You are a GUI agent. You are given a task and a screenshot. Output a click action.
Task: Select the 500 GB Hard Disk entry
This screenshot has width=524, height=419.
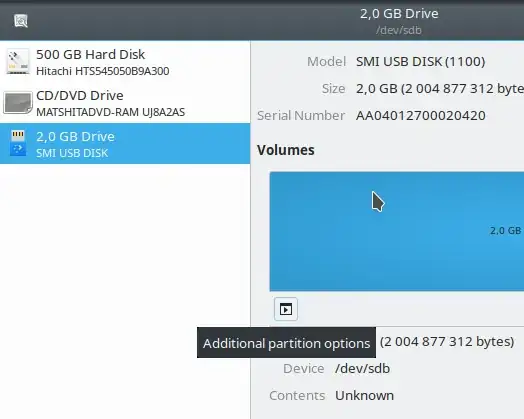tap(125, 62)
